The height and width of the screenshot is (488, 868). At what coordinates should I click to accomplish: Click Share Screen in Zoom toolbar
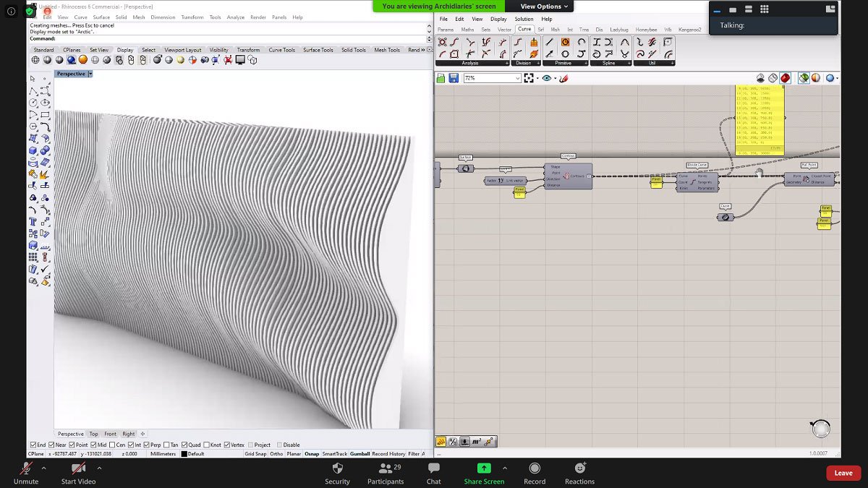[484, 474]
